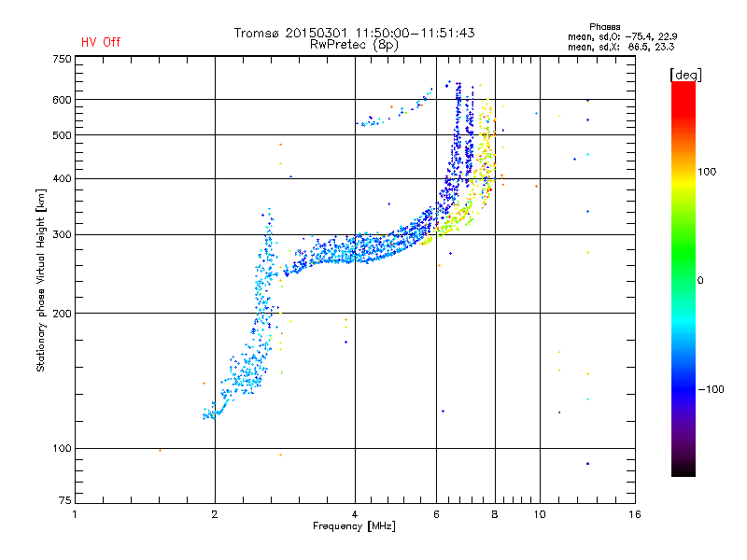Click the red 'HV Off' label
Image resolution: width=747 pixels, height=560 pixels.
[x=101, y=42]
